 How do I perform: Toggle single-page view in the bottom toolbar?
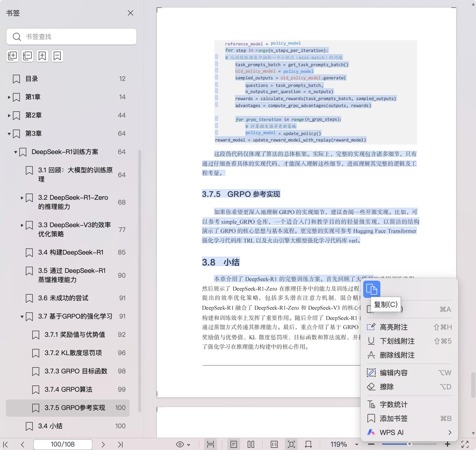234,444
